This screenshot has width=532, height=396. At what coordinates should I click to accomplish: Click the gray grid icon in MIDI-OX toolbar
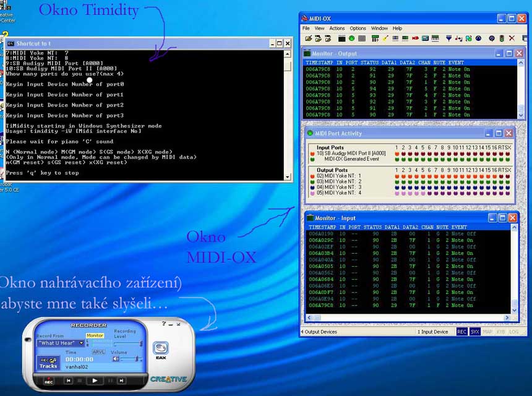[x=362, y=38]
